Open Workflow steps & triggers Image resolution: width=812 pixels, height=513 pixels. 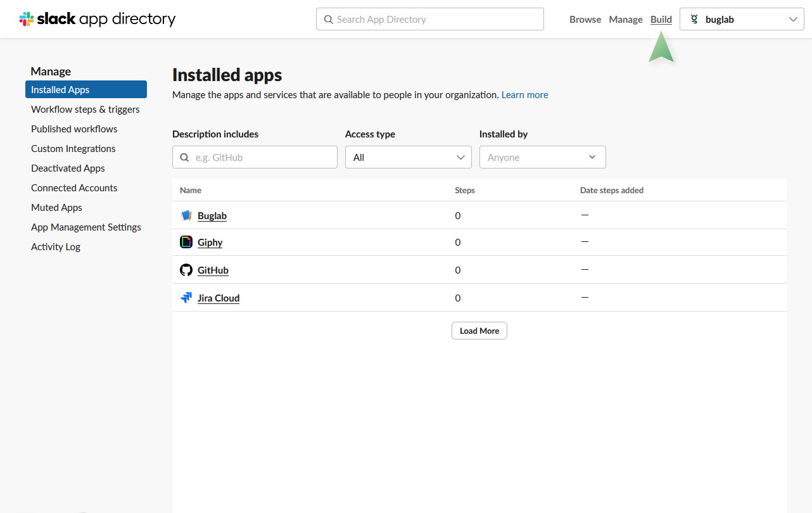(x=86, y=109)
